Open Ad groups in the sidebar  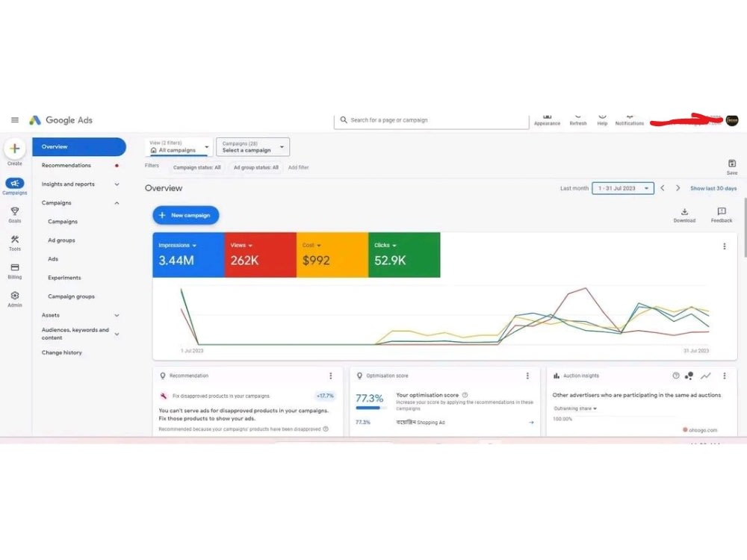coord(61,240)
